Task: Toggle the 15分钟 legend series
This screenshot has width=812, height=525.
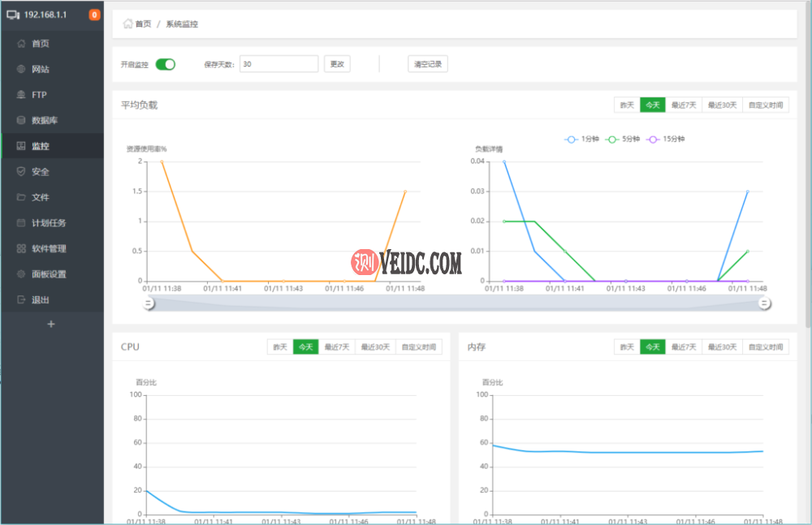Action: point(666,139)
